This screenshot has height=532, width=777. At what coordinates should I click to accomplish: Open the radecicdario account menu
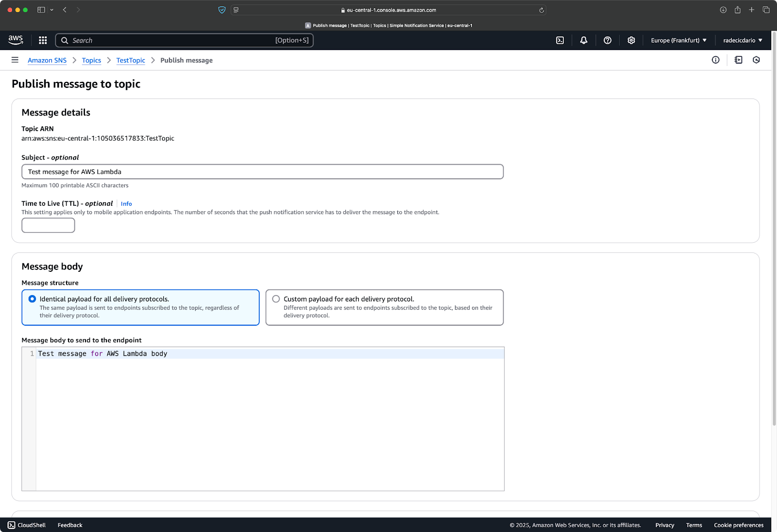[743, 40]
